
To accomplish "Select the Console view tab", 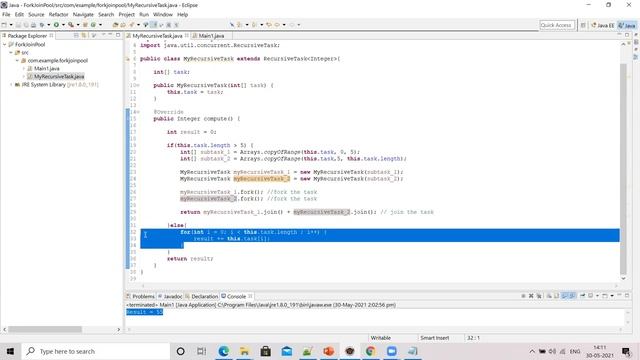I will click(236, 296).
